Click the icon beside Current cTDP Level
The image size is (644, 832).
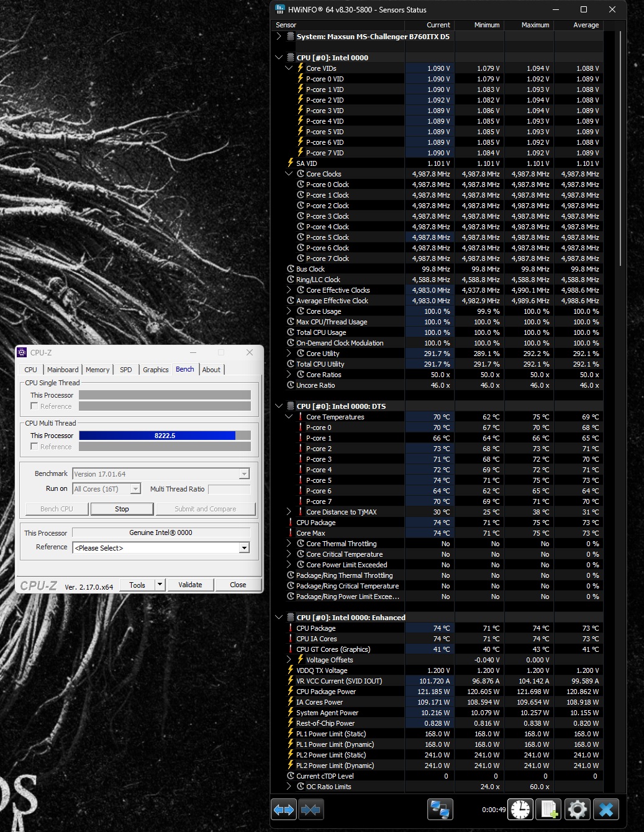[291, 776]
